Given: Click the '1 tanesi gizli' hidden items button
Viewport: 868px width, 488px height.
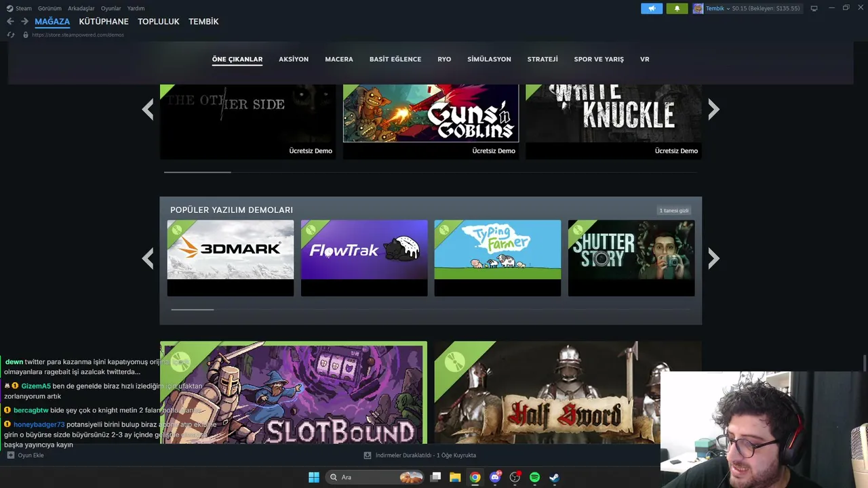Looking at the screenshot, I should coord(674,210).
